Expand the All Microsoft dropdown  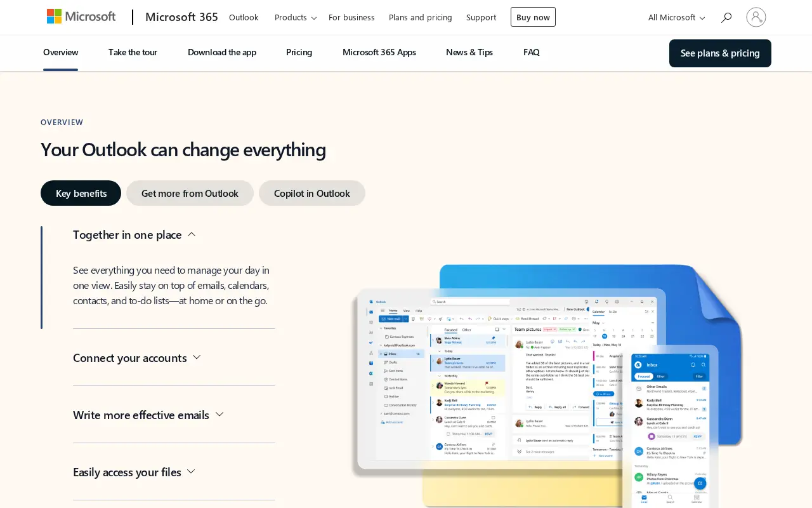coord(676,17)
